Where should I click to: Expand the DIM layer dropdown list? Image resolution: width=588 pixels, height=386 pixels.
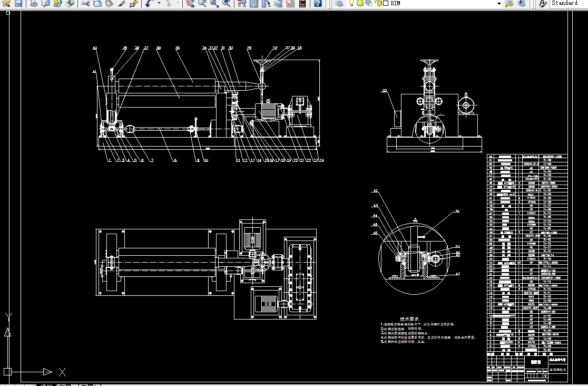coord(499,3)
